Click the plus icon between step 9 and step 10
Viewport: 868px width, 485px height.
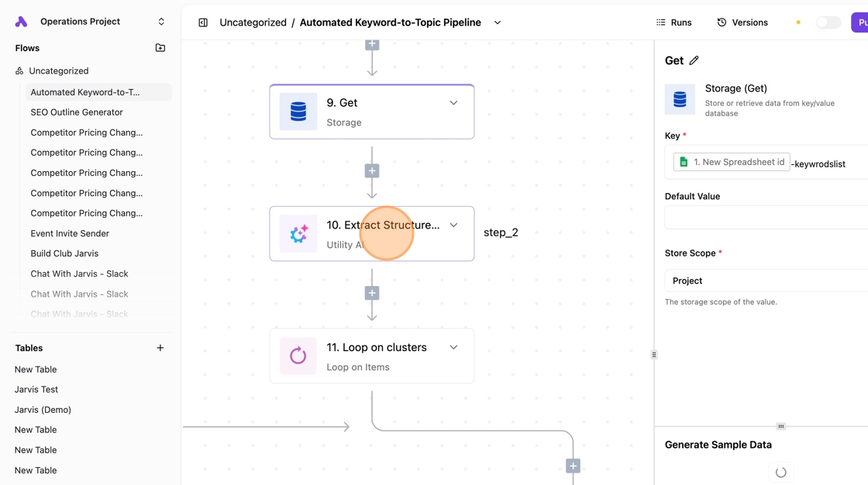tap(372, 171)
